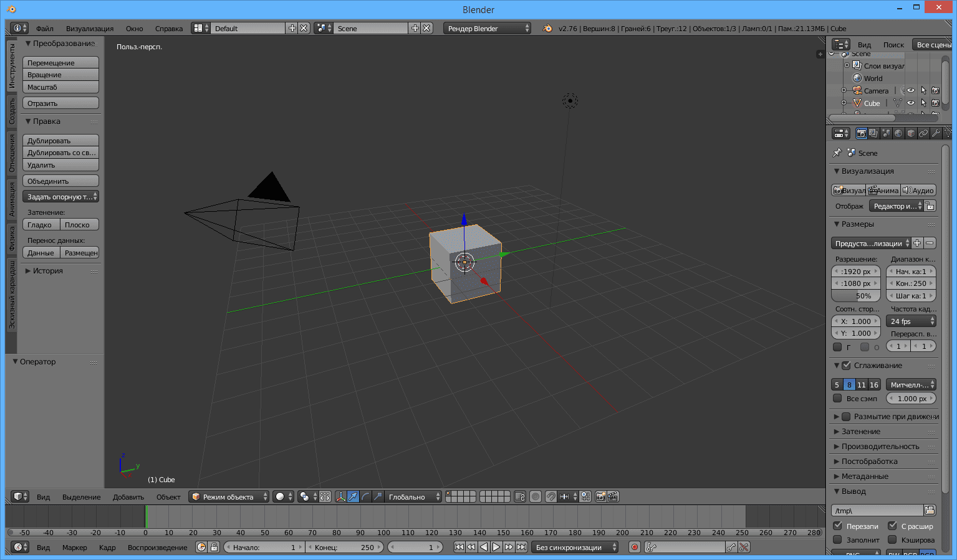957x560 pixels.
Task: Select Camera restrict-select cursor in outliner
Action: [923, 90]
